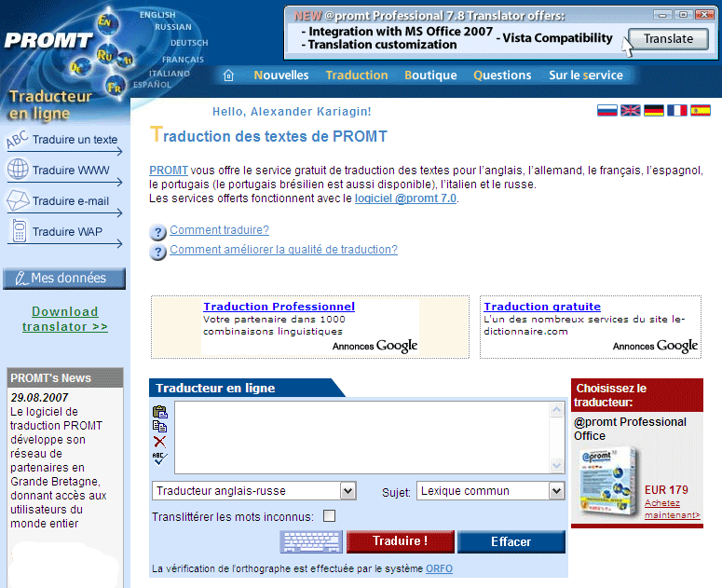Select the British flag for English
The width and height of the screenshot is (722, 588).
(631, 111)
